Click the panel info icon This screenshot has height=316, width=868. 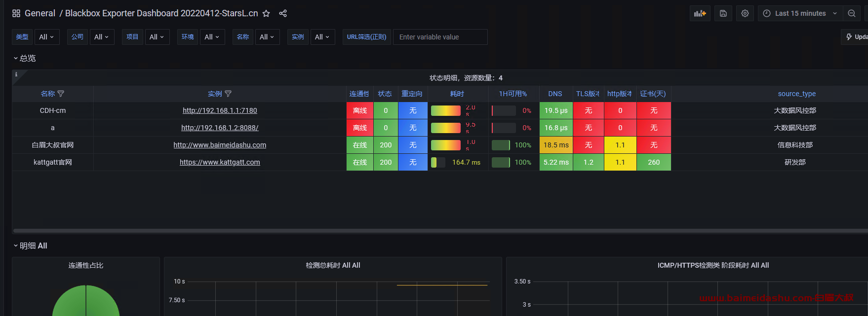pyautogui.click(x=16, y=74)
